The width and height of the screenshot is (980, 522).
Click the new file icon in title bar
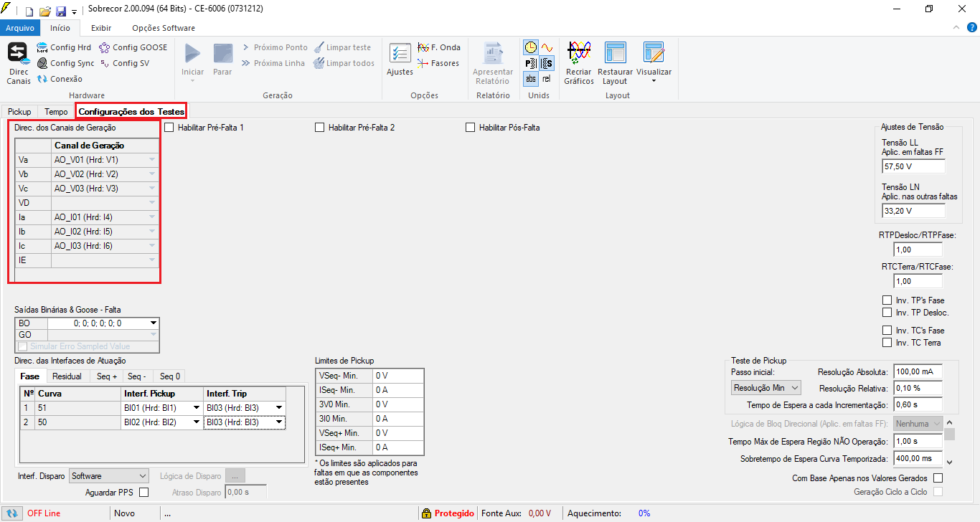pos(29,11)
